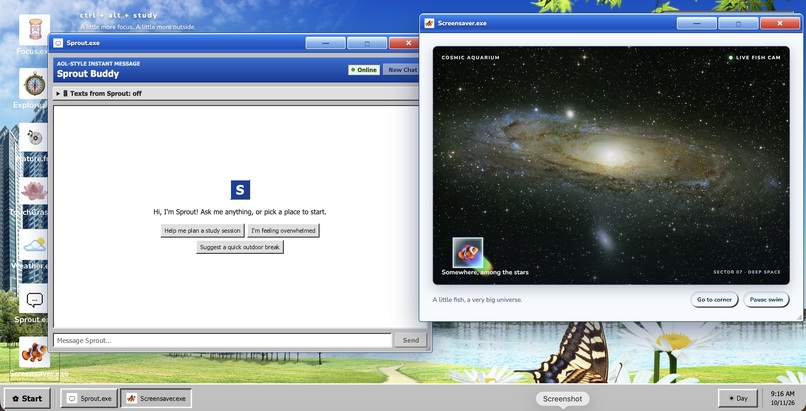The height and width of the screenshot is (411, 806).
Task: Click the 'Somewhere, among the stars' caption
Action: pyautogui.click(x=485, y=272)
